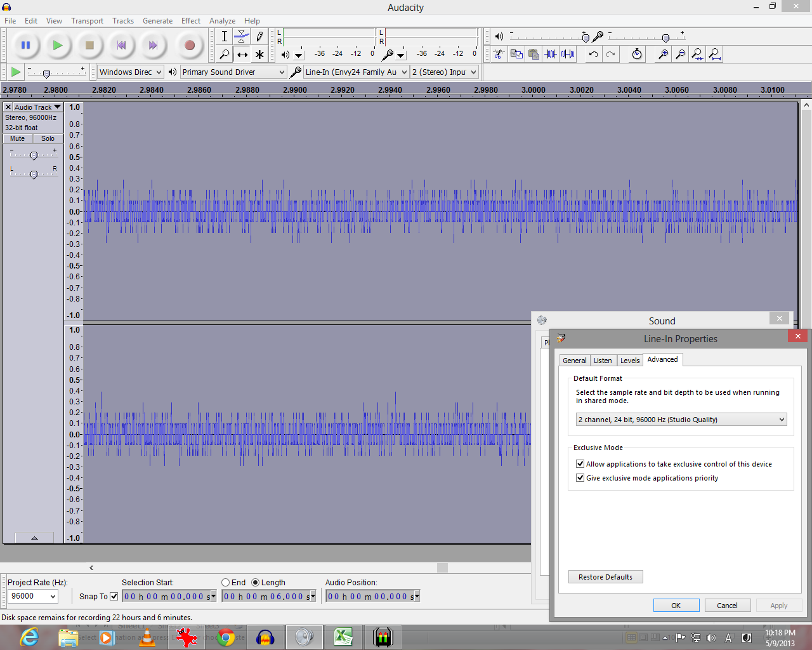Select the Time Shift tool
The height and width of the screenshot is (650, 812).
click(x=242, y=55)
